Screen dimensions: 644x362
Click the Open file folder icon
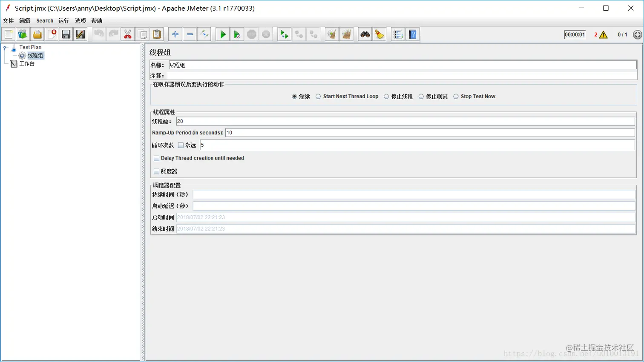click(37, 34)
